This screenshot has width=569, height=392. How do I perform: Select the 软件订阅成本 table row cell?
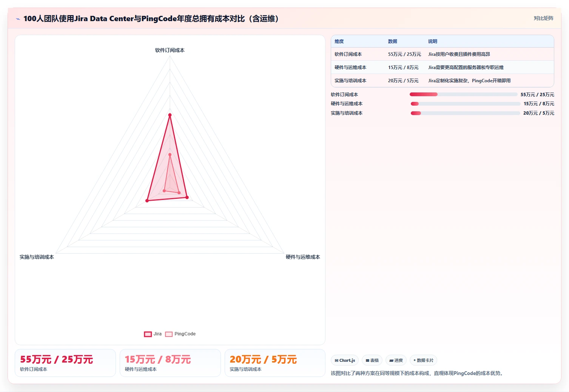coord(348,54)
